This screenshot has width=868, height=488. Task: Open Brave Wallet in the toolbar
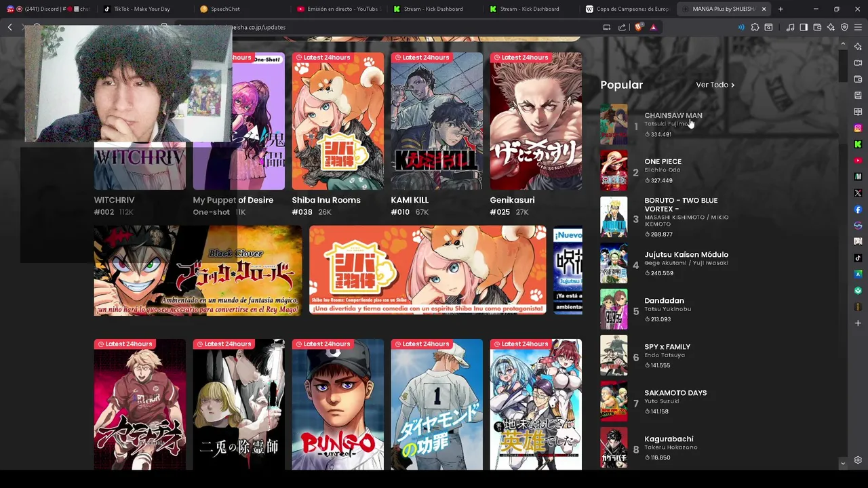click(817, 27)
